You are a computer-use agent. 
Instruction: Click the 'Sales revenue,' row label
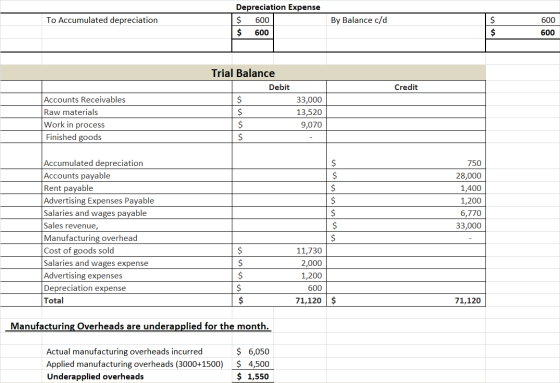coord(71,226)
